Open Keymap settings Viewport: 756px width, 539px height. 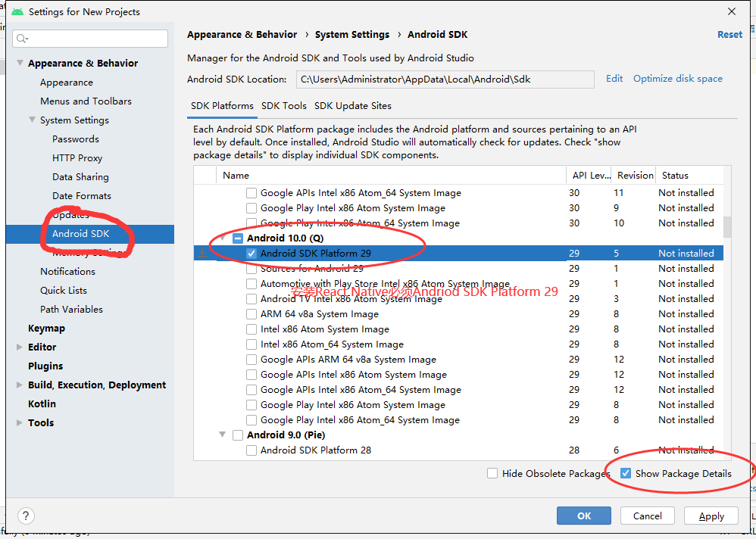click(46, 329)
